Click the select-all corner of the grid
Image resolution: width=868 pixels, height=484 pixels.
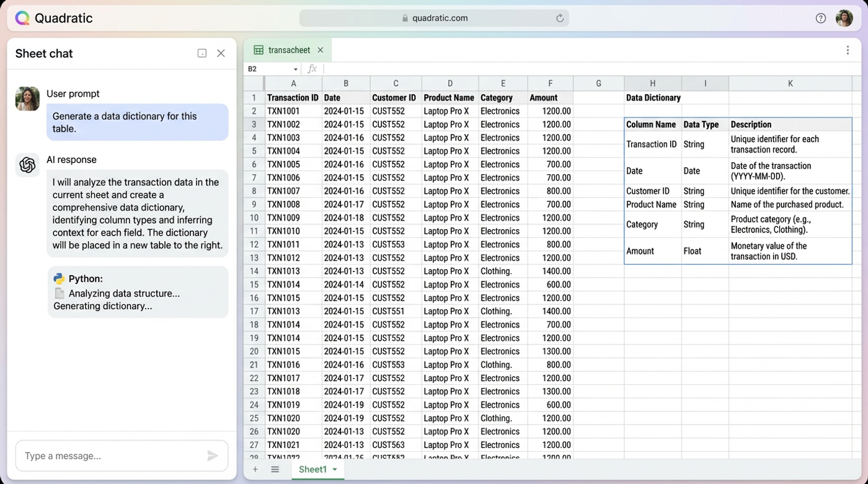pyautogui.click(x=254, y=84)
